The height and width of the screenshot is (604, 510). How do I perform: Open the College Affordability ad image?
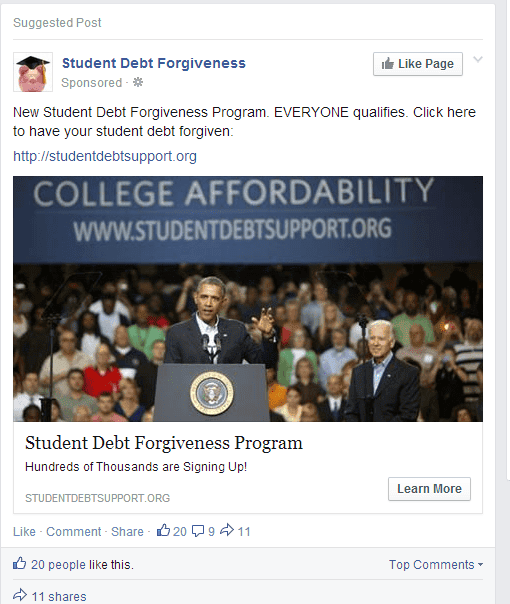pos(248,299)
